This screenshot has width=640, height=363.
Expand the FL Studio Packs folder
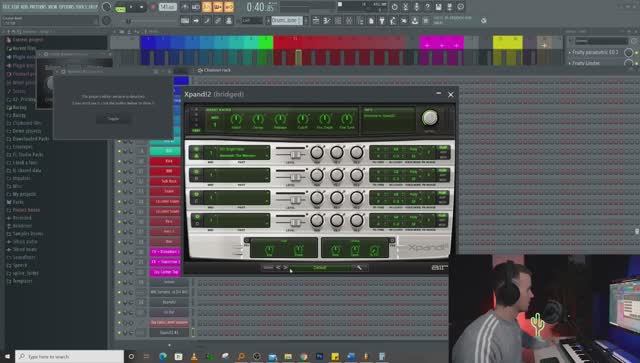[25, 155]
